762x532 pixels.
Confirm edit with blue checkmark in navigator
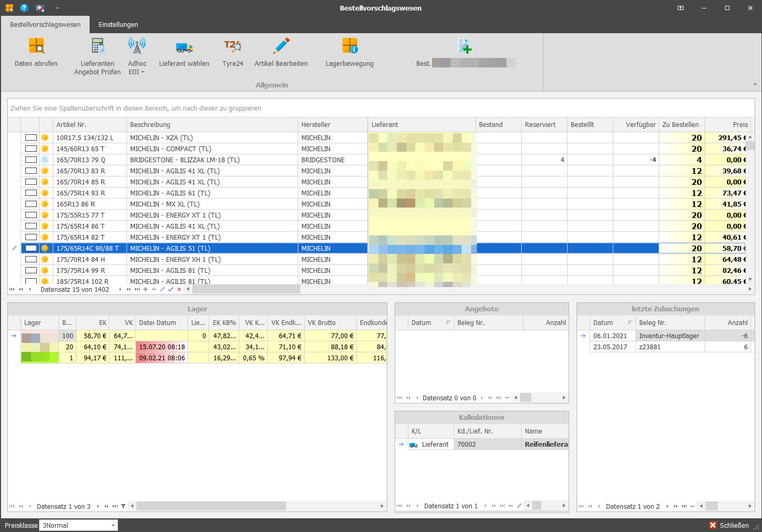[171, 289]
